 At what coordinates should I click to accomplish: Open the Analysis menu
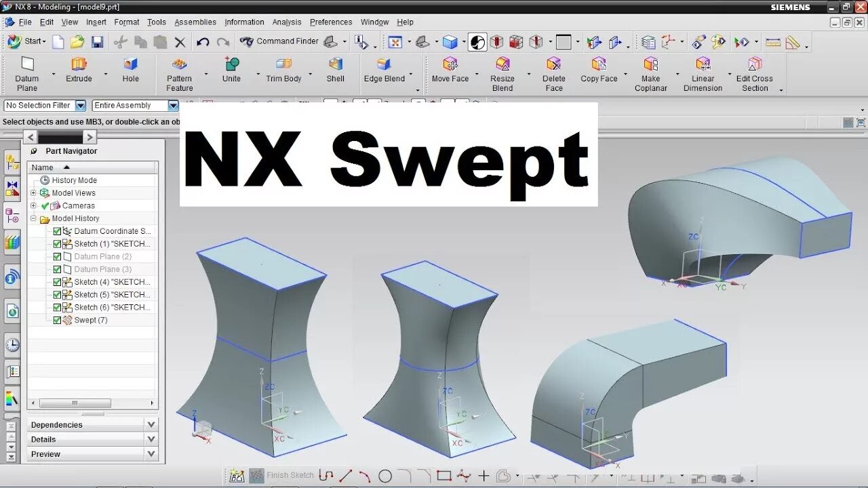point(287,22)
